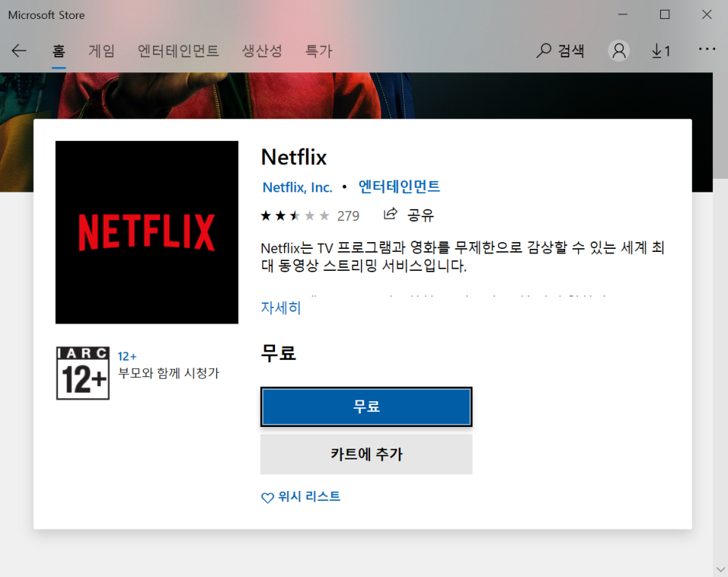Add Netflix with 카트에 추가 button
This screenshot has width=728, height=577.
[366, 454]
